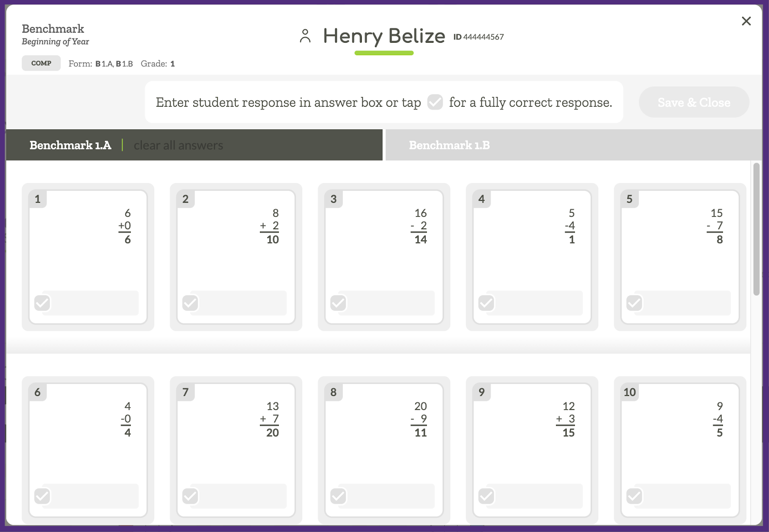Toggle the correct-response mark on problem 6

(x=41, y=496)
